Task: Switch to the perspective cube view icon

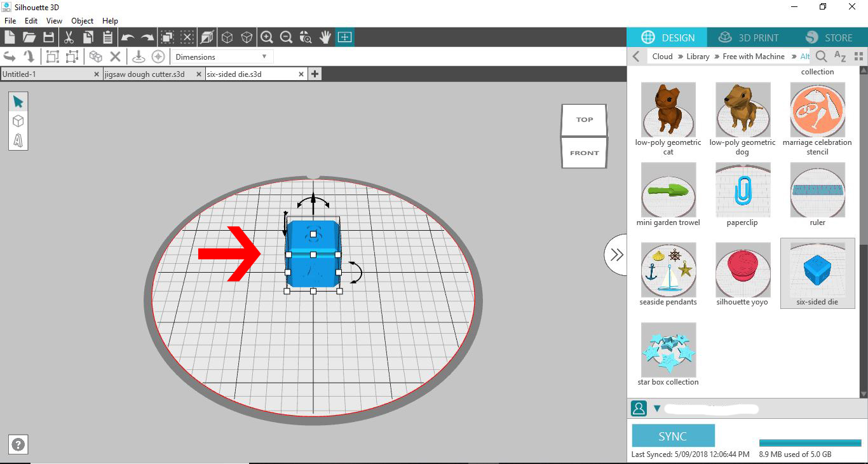Action: pyautogui.click(x=227, y=38)
